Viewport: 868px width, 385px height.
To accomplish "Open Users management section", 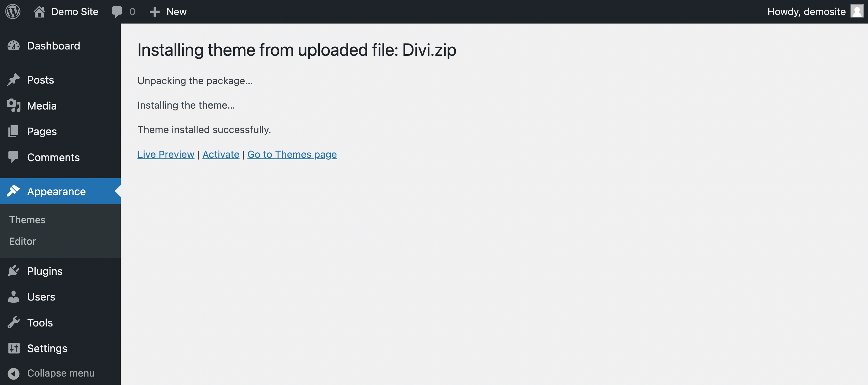I will coord(41,297).
